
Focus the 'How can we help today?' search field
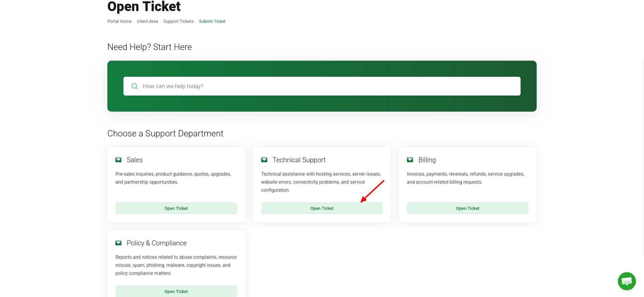(x=322, y=86)
